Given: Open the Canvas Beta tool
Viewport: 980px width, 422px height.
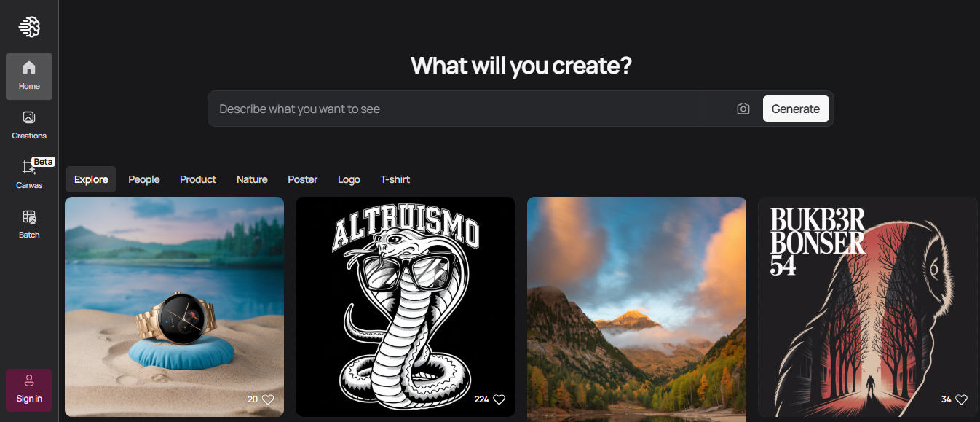Looking at the screenshot, I should click(x=29, y=175).
